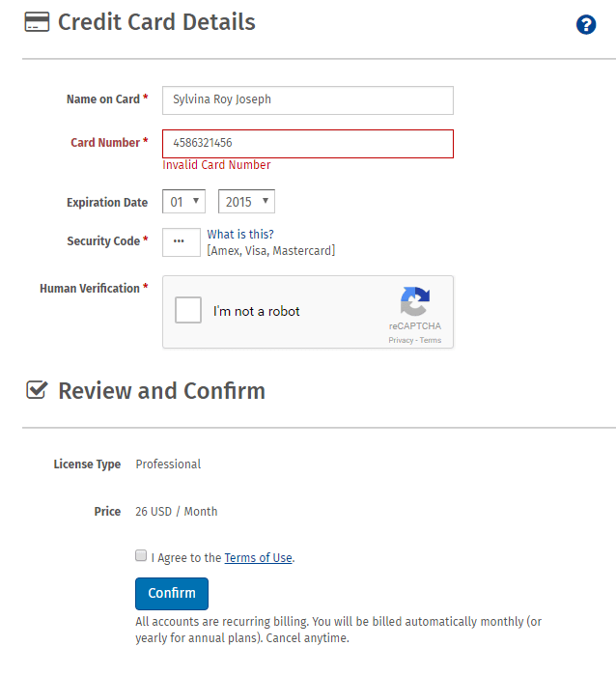Click the Credit Card Details heading
The width and height of the screenshot is (616, 675).
click(x=156, y=22)
